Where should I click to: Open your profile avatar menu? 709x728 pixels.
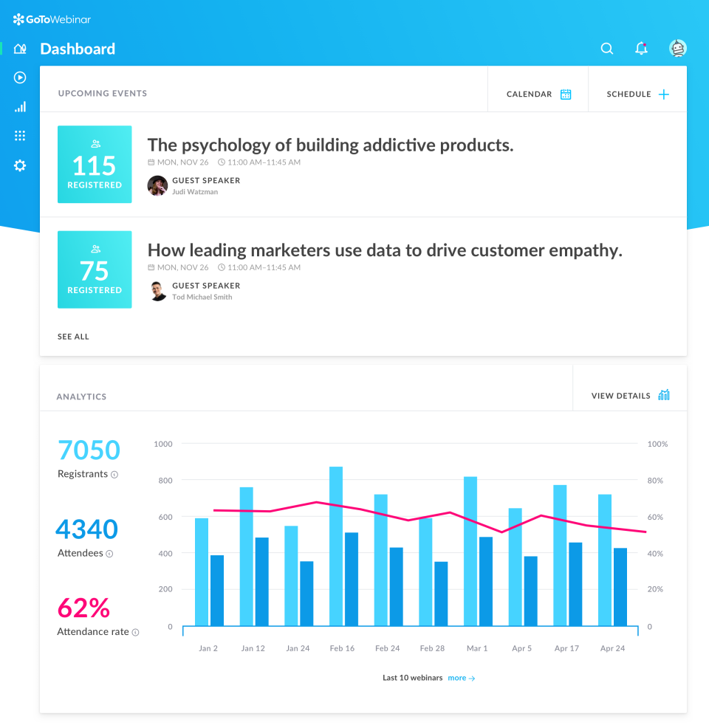(x=677, y=48)
